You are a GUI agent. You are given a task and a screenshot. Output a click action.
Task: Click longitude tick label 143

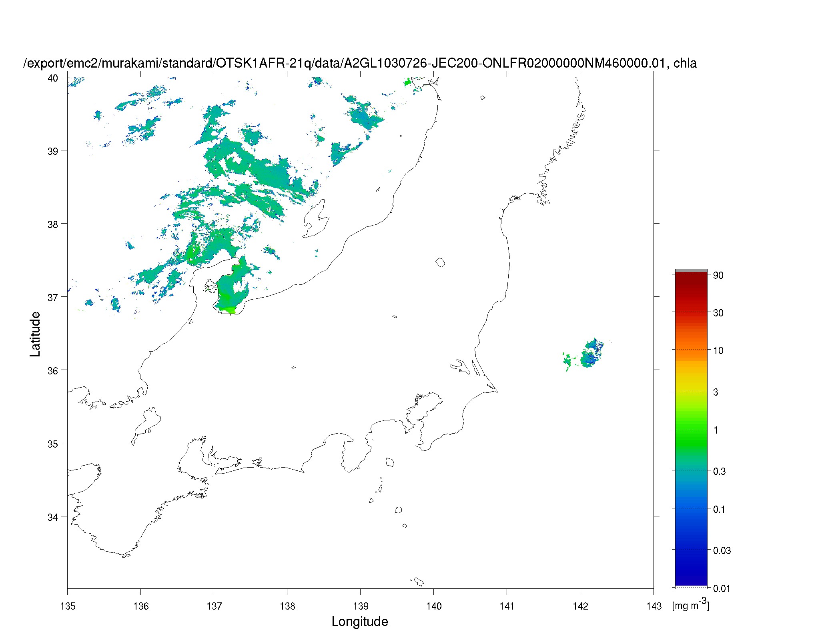tap(654, 606)
